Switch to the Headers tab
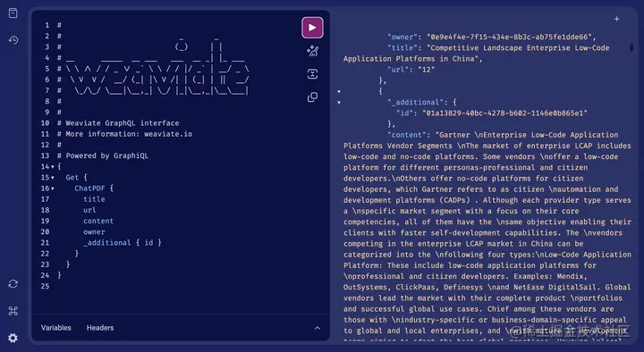644x352 pixels. 100,328
